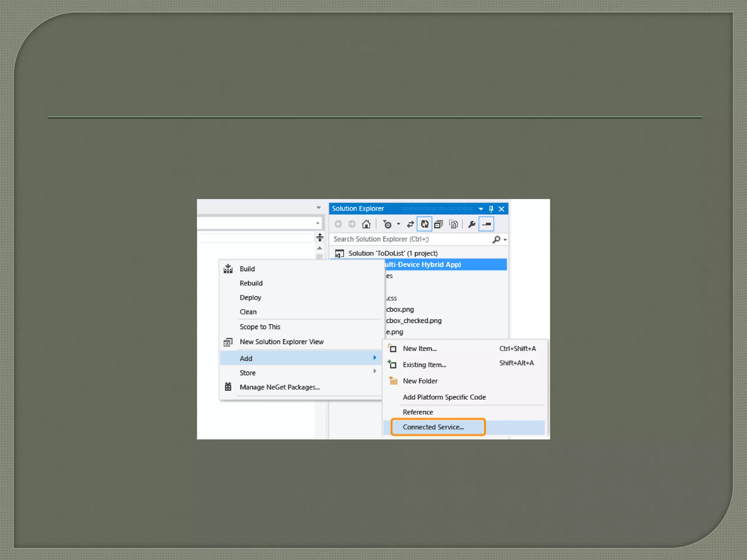Open Solution Explorer window position dropdown
Viewport: 747px width, 560px height.
coord(481,209)
